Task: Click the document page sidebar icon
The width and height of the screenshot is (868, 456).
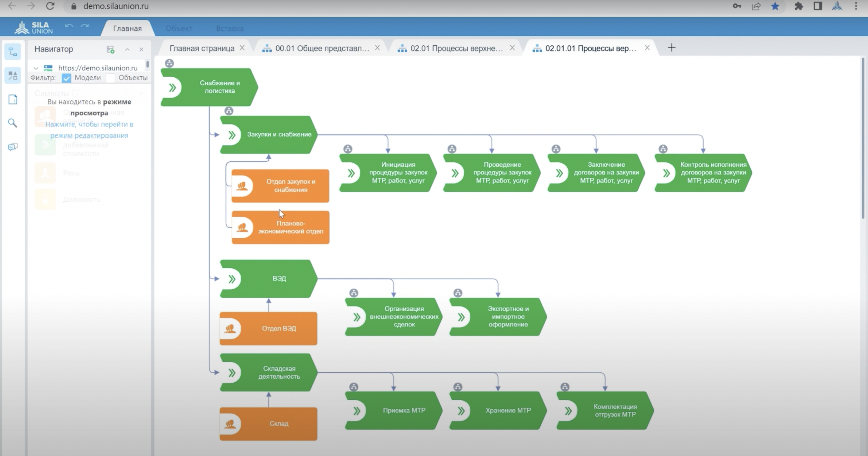Action: (x=13, y=99)
